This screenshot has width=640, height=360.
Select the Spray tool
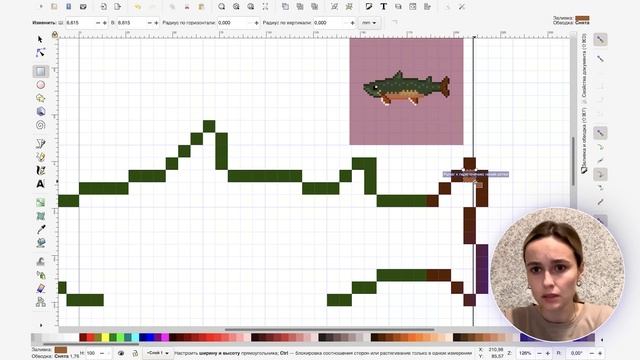[x=40, y=275]
